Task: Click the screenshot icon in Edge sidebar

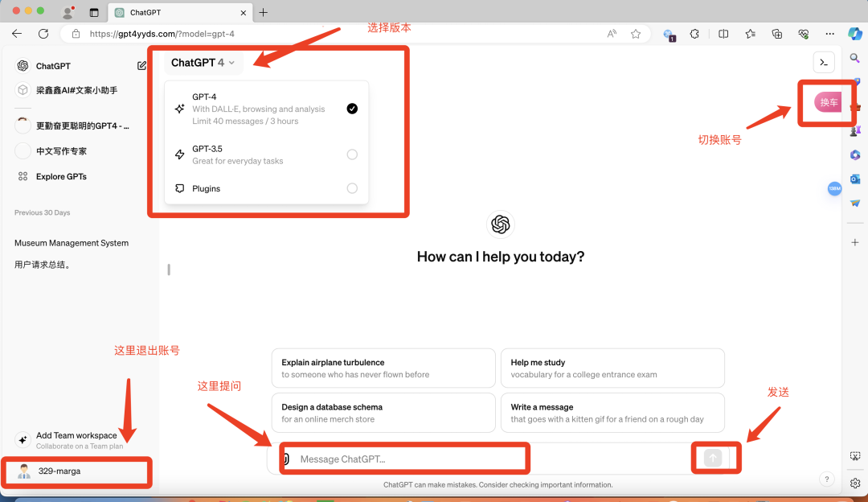Action: click(854, 456)
